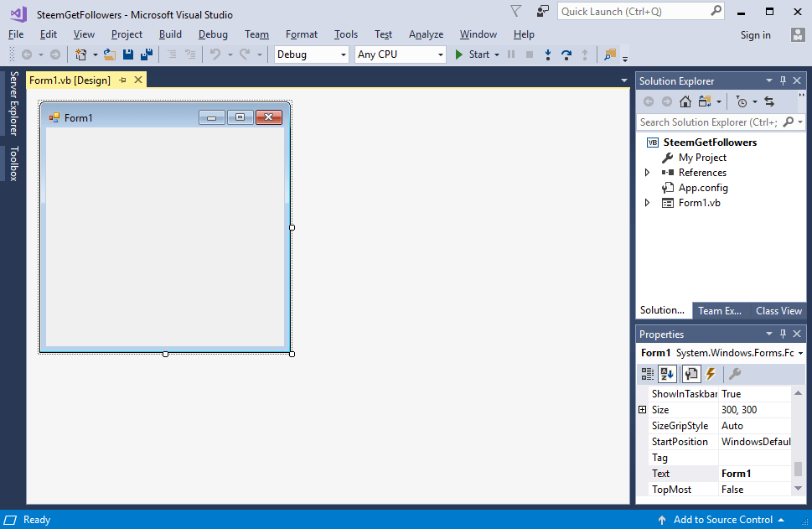Click the Step Into debug icon
The image size is (812, 529).
[548, 54]
